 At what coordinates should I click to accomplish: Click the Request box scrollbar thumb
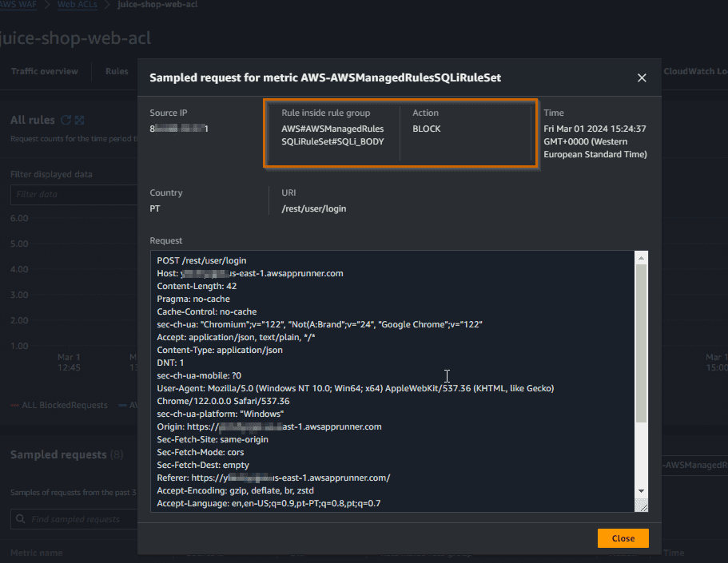click(641, 343)
